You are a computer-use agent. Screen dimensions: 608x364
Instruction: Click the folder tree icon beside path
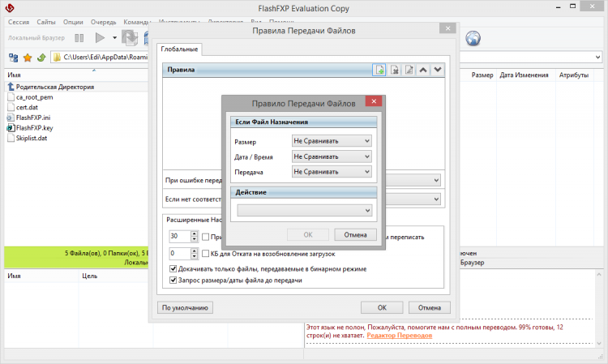tap(13, 58)
